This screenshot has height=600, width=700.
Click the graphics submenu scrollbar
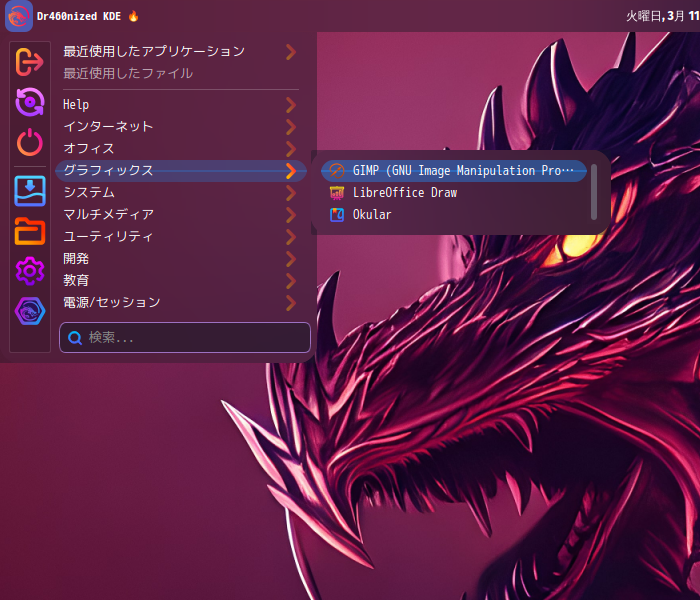coord(594,192)
